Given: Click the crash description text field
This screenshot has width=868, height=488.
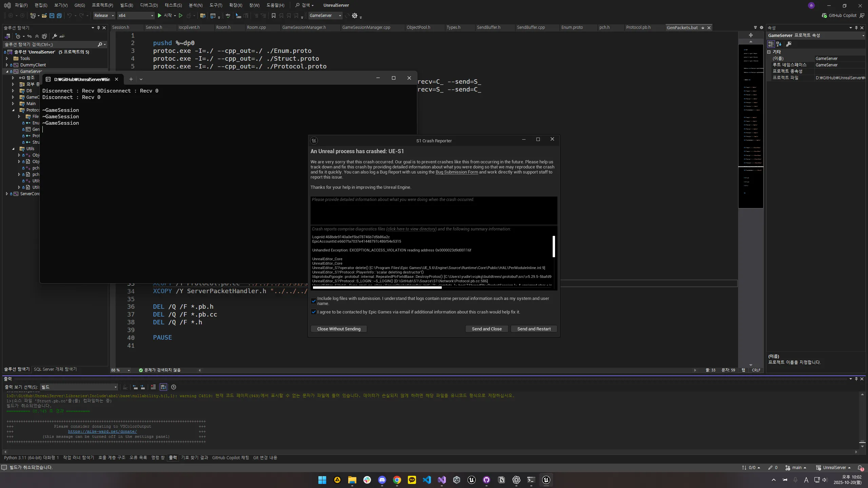Looking at the screenshot, I should point(433,210).
